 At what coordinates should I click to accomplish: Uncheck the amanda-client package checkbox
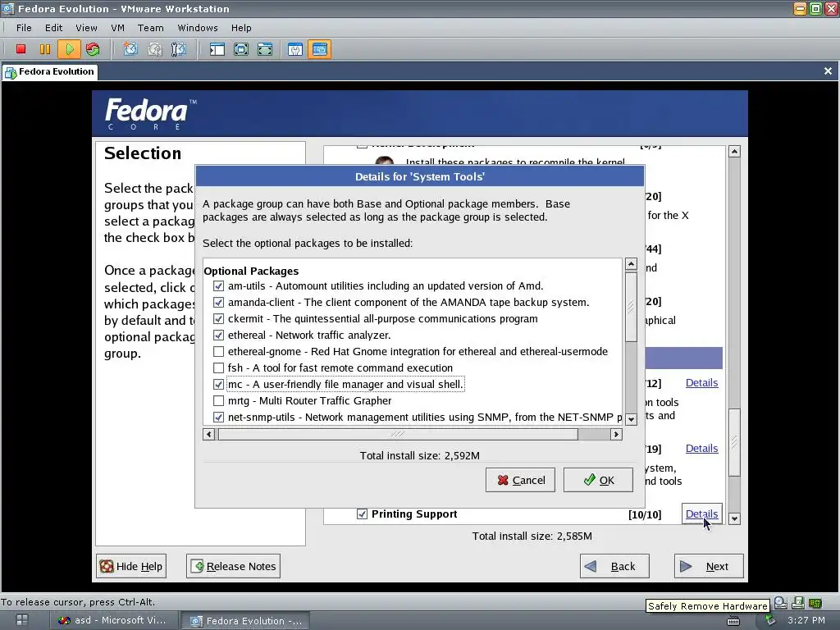(218, 302)
